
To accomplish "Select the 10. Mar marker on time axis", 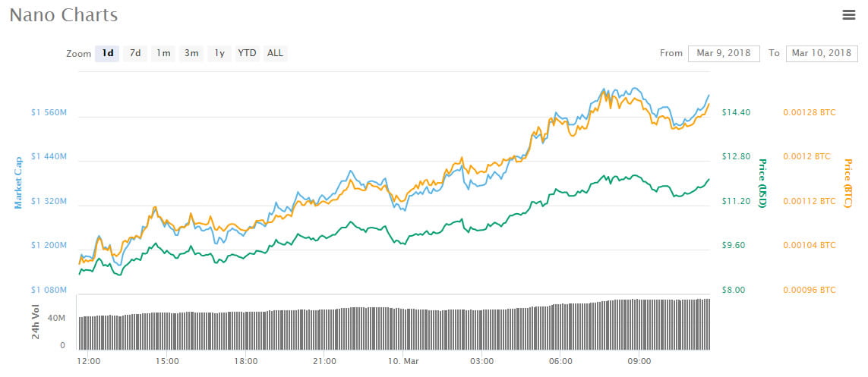I will coord(402,362).
